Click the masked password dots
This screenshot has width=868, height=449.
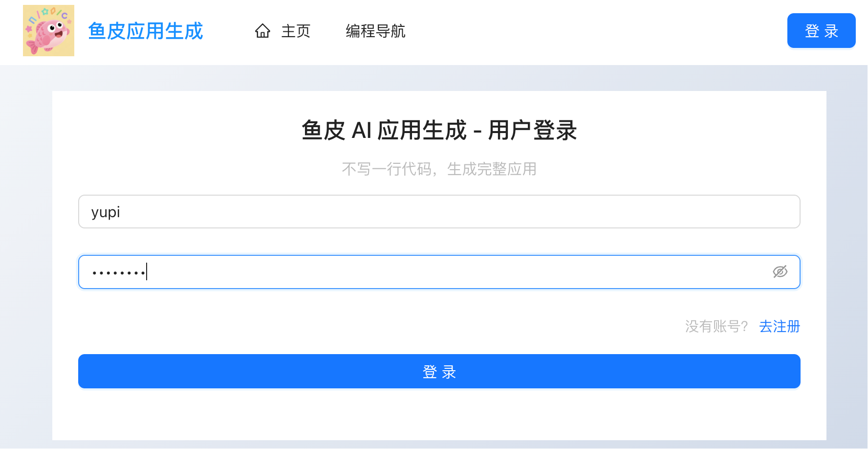(x=119, y=272)
